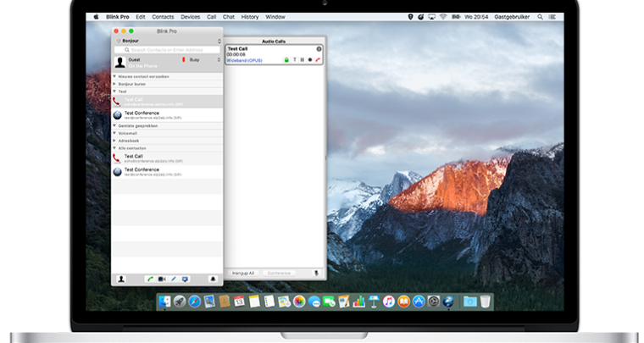Hang up Test Call with red phone icon
This screenshot has width=644, height=343.
[318, 60]
